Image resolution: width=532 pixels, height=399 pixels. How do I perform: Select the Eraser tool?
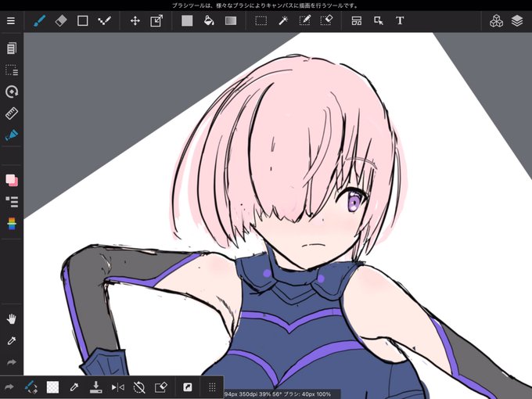pyautogui.click(x=61, y=20)
